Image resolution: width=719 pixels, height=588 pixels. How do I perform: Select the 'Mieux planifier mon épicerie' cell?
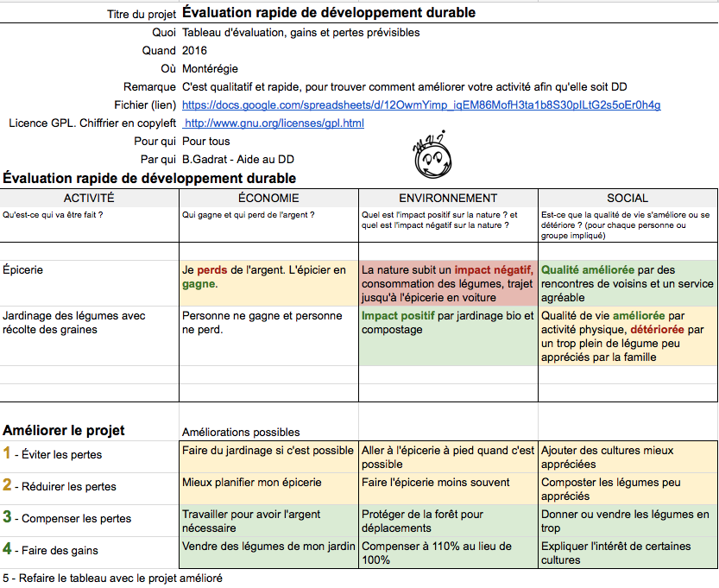[268, 490]
